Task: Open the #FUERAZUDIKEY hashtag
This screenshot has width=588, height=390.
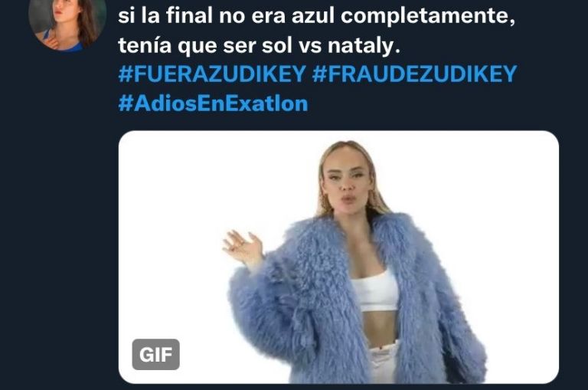Action: 212,74
